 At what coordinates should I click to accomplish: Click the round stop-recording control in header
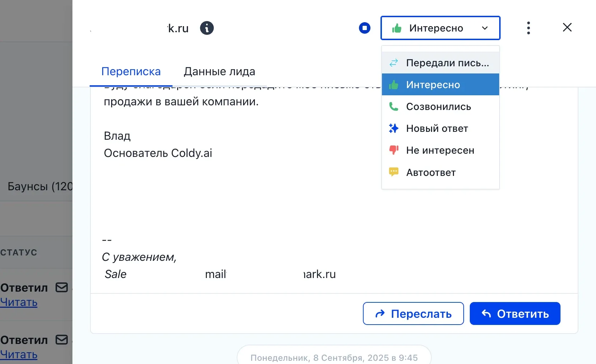point(365,28)
